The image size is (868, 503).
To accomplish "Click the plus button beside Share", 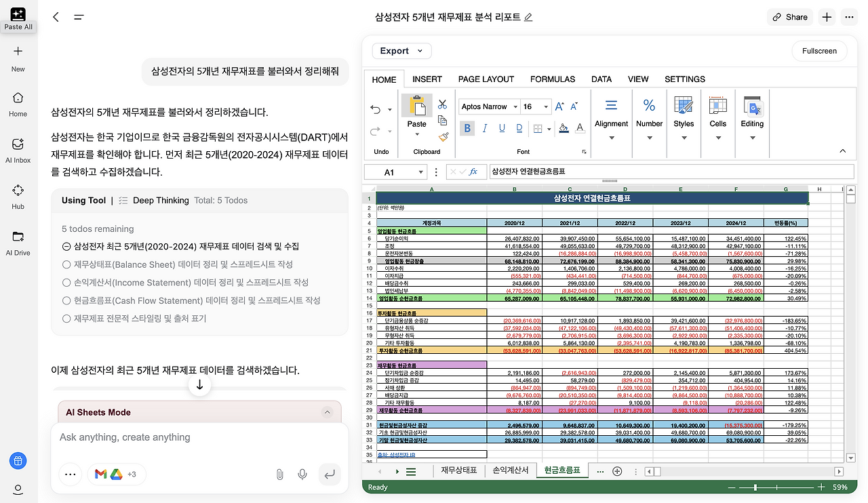I will point(827,17).
